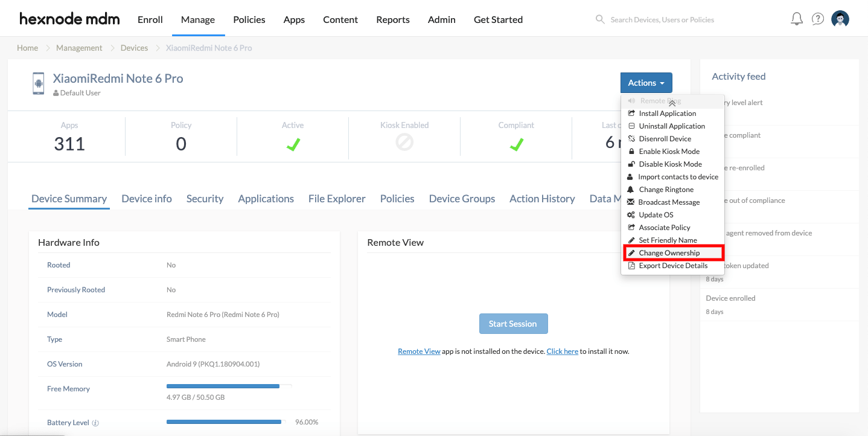Follow the Click here install link
This screenshot has width=868, height=436.
tap(562, 351)
